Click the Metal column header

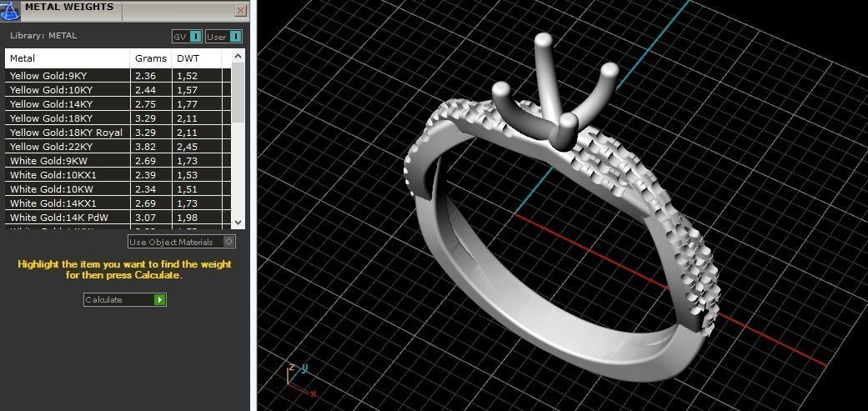click(x=68, y=58)
